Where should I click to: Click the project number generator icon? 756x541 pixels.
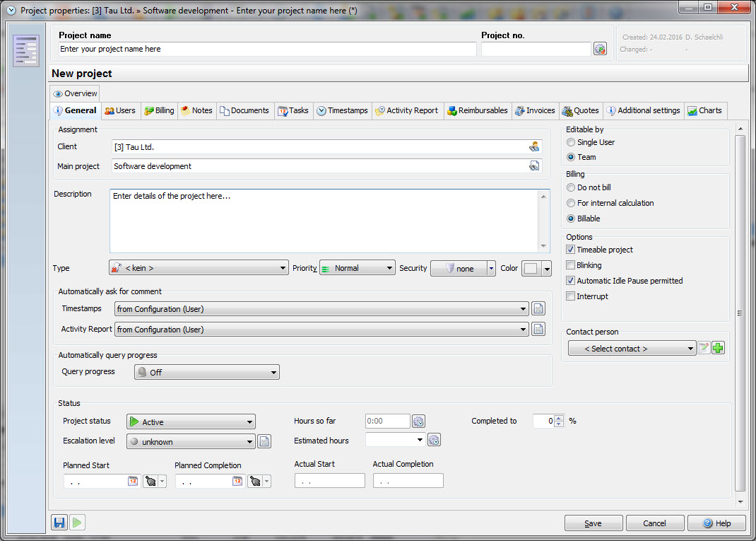tap(600, 49)
